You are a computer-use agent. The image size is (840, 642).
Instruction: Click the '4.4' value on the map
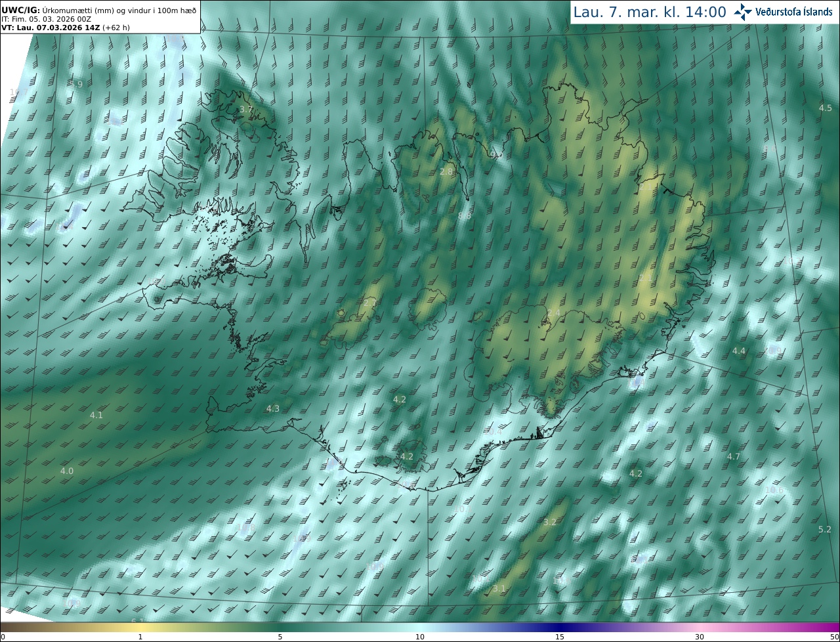click(x=739, y=351)
